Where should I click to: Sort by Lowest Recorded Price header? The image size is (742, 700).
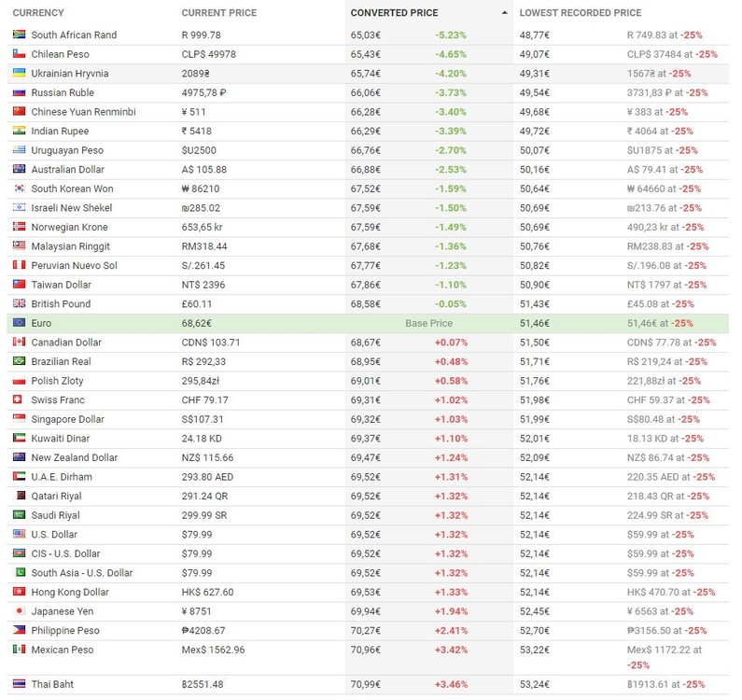[580, 13]
